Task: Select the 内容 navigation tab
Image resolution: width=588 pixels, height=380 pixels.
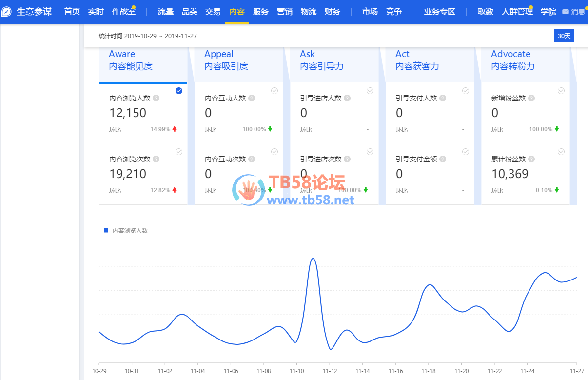Action: (237, 12)
